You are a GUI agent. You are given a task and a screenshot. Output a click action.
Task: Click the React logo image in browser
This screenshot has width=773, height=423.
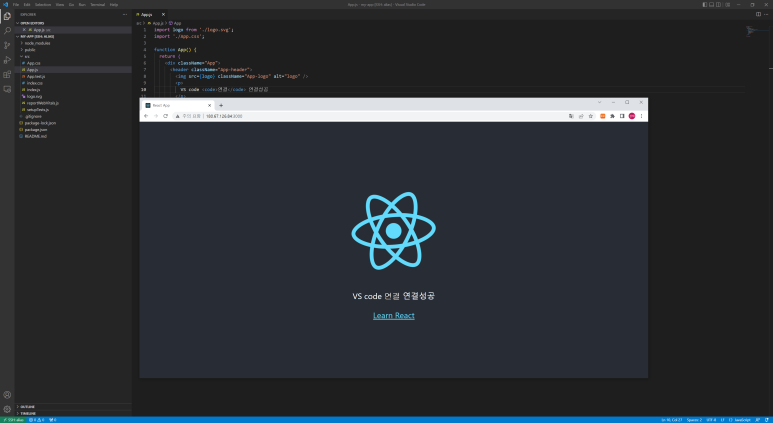click(393, 231)
